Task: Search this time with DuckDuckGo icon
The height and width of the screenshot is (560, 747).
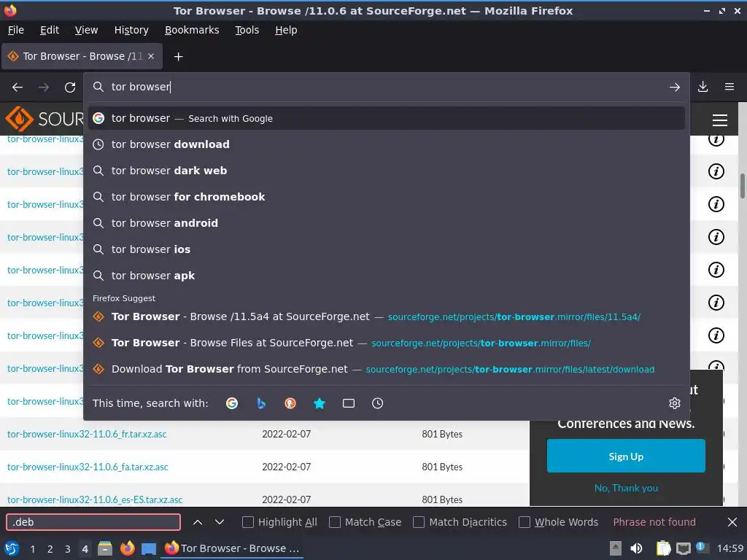Action: tap(290, 403)
